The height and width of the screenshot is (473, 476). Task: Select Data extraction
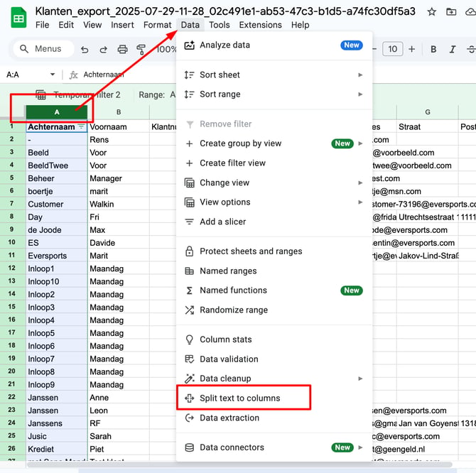click(274, 418)
